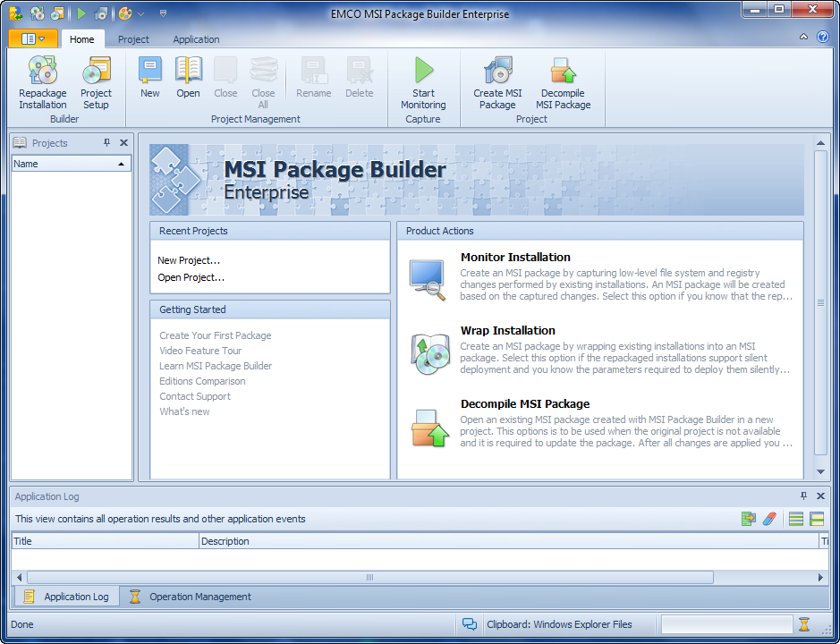
Task: Switch to the Application ribbon tab
Action: coord(196,39)
